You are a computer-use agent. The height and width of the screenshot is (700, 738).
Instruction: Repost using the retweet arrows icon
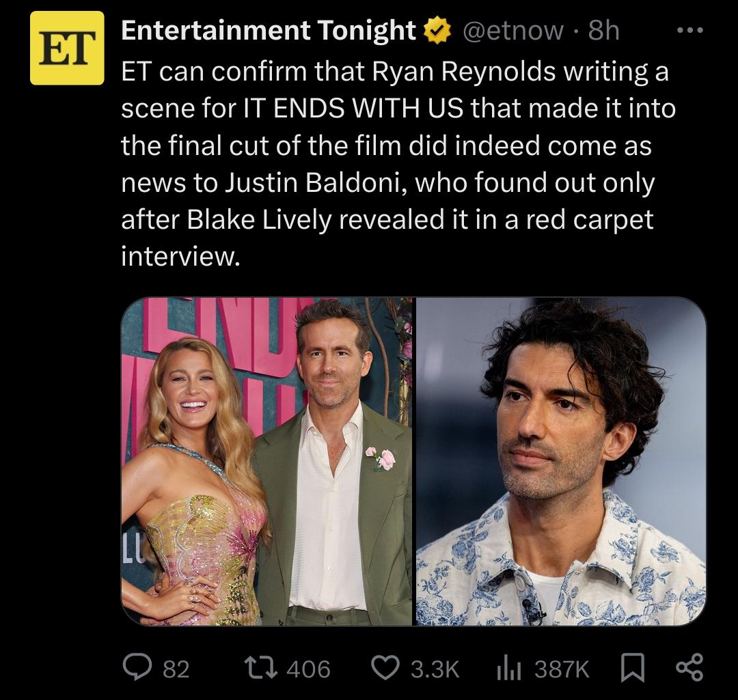click(x=260, y=667)
